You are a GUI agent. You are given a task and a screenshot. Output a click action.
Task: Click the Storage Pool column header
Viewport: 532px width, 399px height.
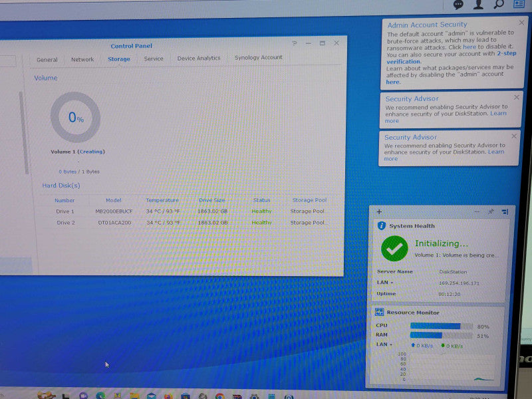click(309, 200)
